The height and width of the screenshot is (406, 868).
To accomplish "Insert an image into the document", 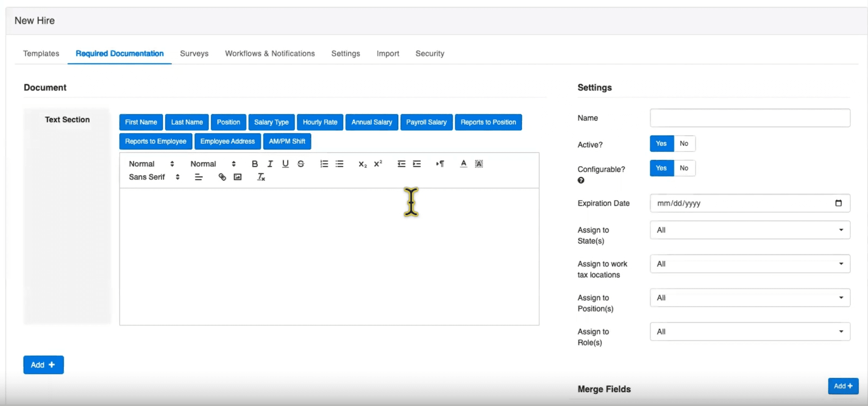I will [238, 177].
